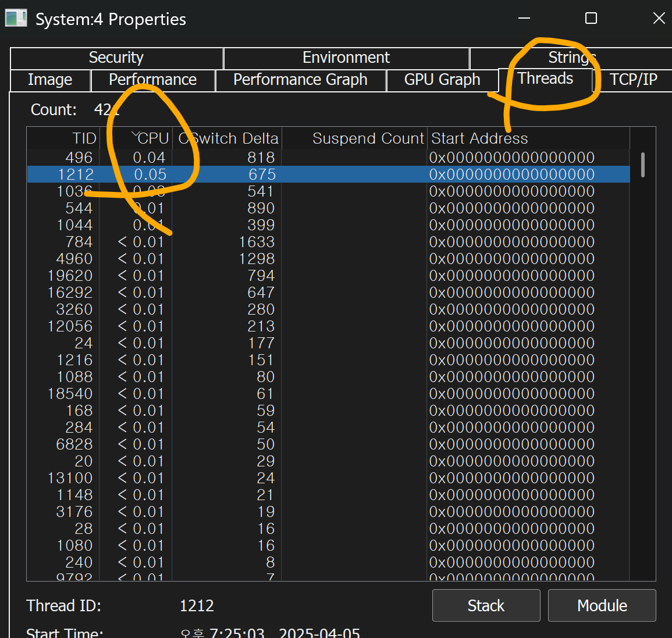The width and height of the screenshot is (672, 638).
Task: Select thread row with TID 284
Action: click(x=328, y=427)
